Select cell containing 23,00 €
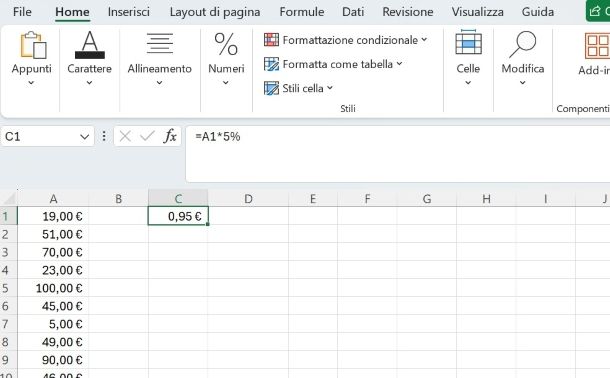 [x=53, y=270]
